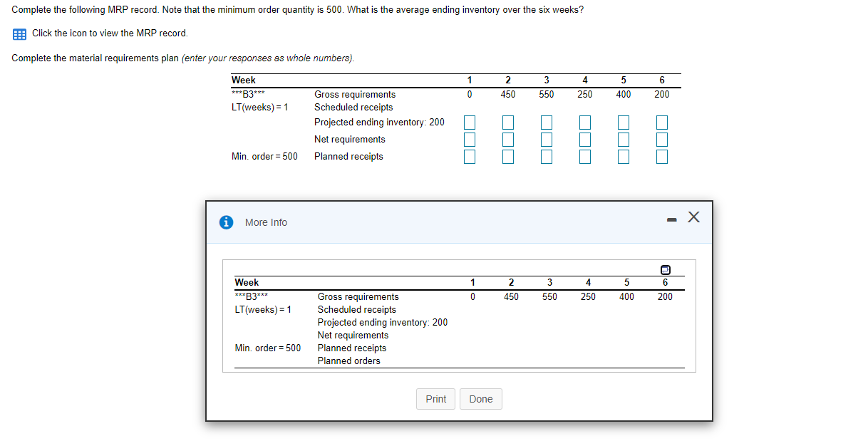This screenshot has width=868, height=446.
Task: Click the Print button in the dialog
Action: pyautogui.click(x=435, y=399)
